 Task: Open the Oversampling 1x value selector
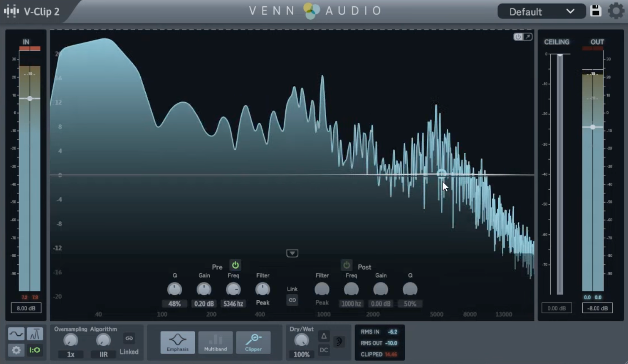click(71, 355)
